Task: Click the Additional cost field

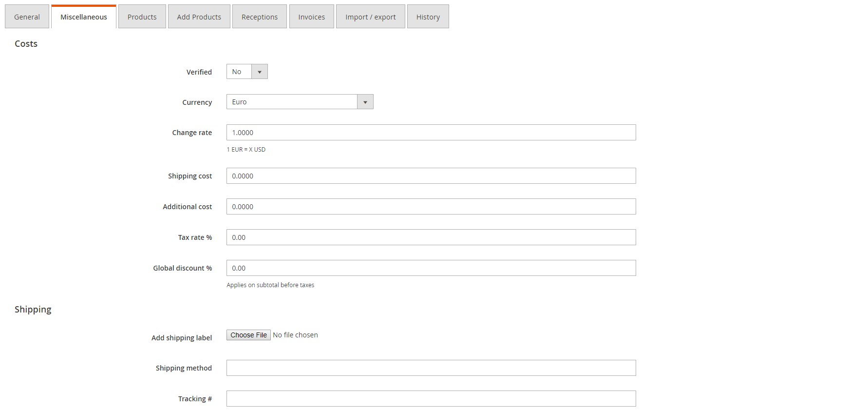Action: (x=431, y=207)
